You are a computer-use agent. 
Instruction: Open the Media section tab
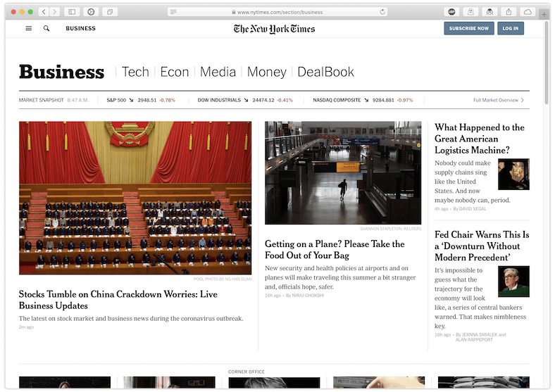[218, 72]
